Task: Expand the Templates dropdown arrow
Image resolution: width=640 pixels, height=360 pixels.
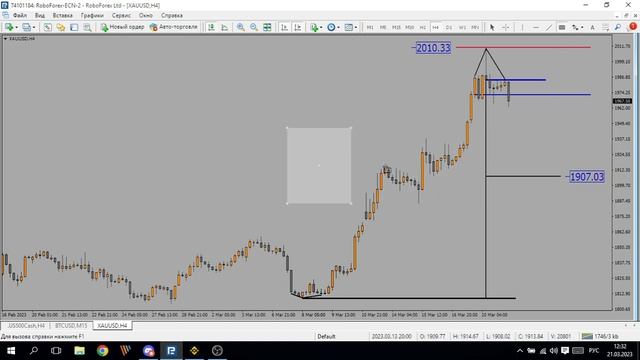Action: pos(356,27)
